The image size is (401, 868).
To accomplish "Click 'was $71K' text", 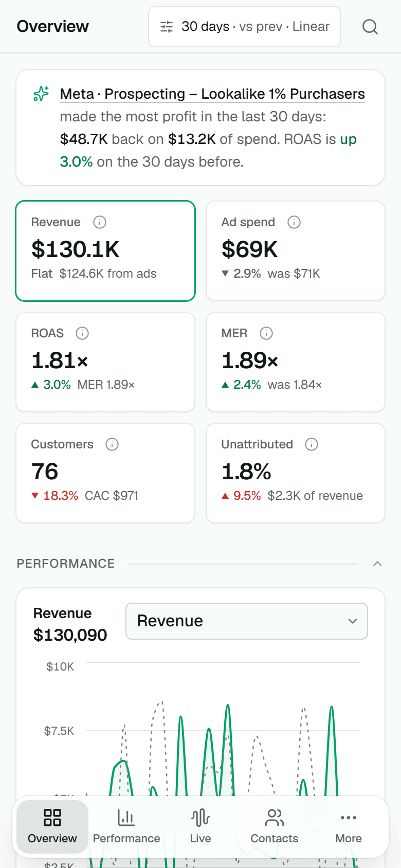I will point(294,274).
